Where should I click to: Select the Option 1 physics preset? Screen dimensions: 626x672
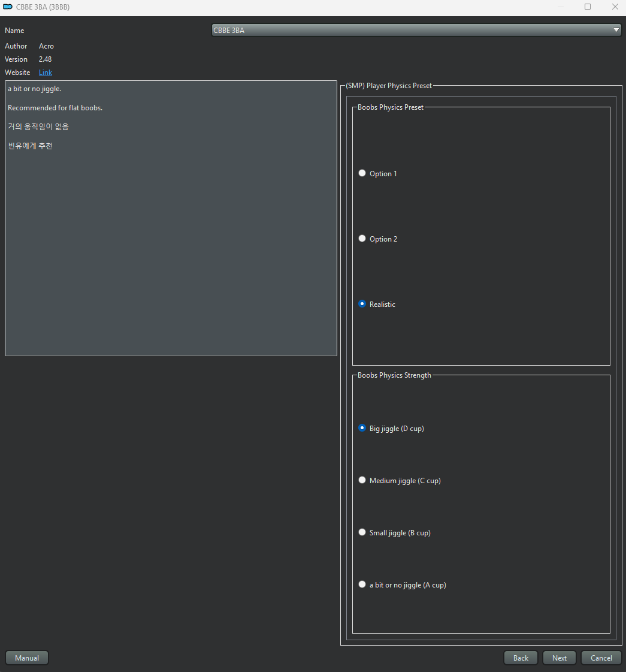(x=377, y=174)
